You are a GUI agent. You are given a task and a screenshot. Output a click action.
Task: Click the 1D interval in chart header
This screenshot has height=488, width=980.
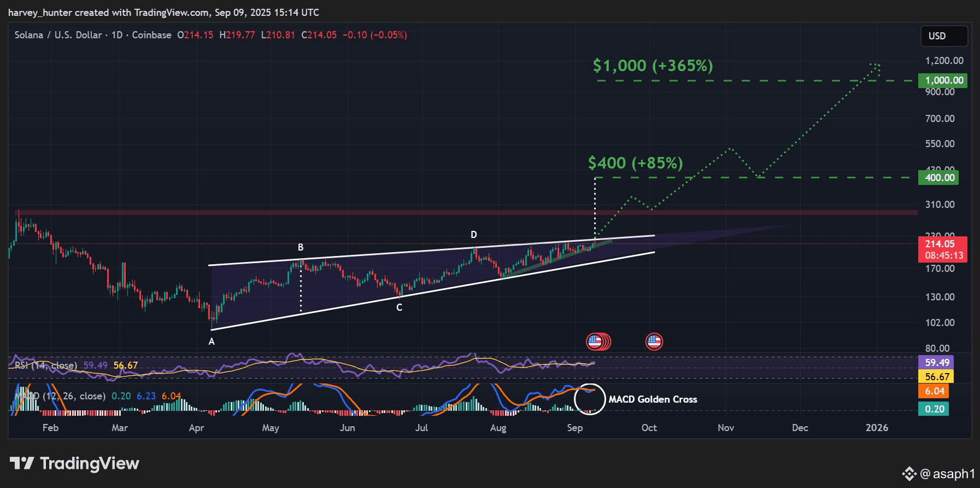117,35
